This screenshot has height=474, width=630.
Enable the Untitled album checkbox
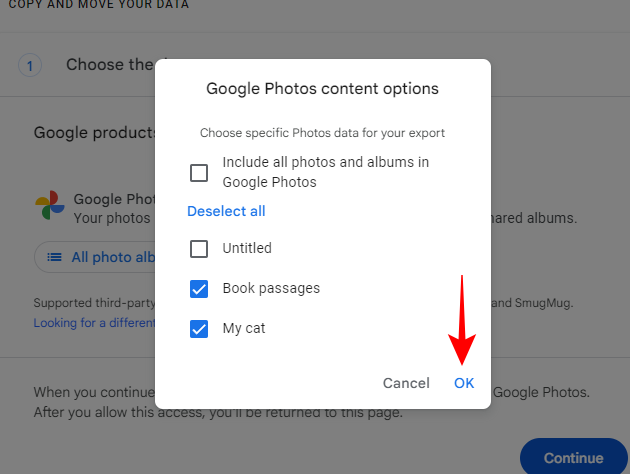(199, 248)
